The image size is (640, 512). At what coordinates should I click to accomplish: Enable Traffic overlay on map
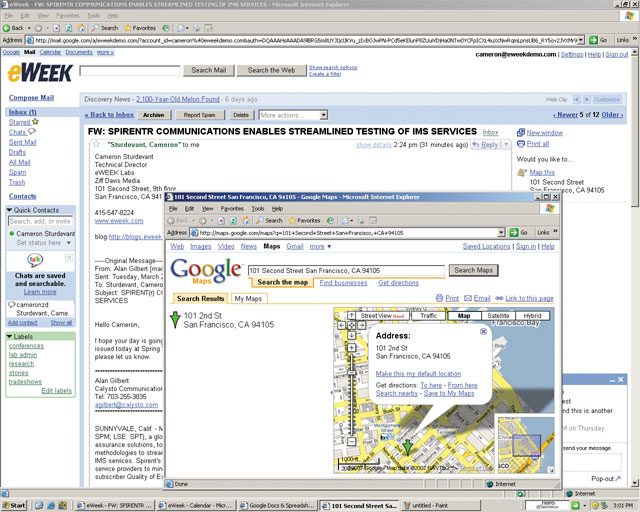coord(429,316)
